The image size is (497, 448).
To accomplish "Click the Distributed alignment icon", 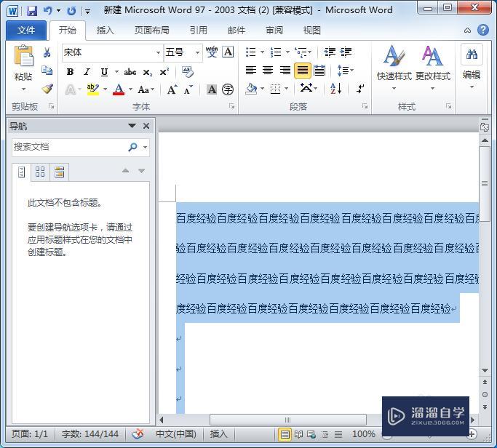I will pyautogui.click(x=319, y=70).
